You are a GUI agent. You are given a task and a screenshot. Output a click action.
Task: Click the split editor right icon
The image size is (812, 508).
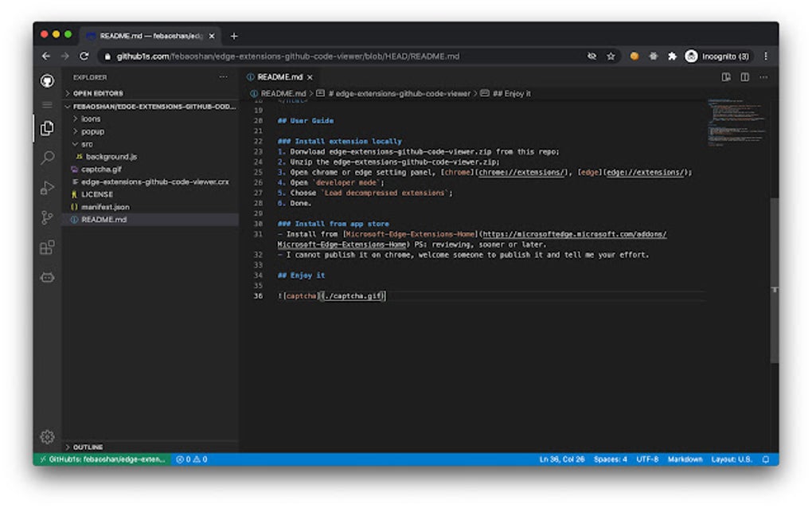point(744,77)
